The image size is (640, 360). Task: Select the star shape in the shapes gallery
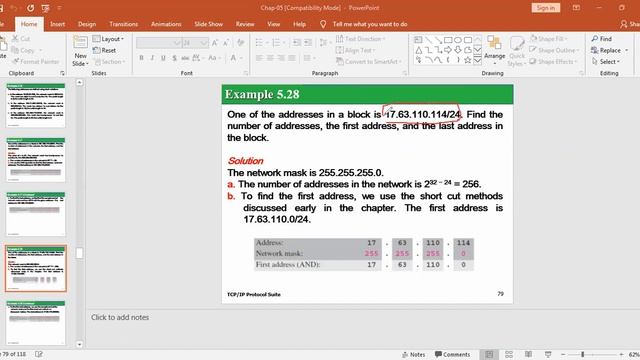[467, 60]
